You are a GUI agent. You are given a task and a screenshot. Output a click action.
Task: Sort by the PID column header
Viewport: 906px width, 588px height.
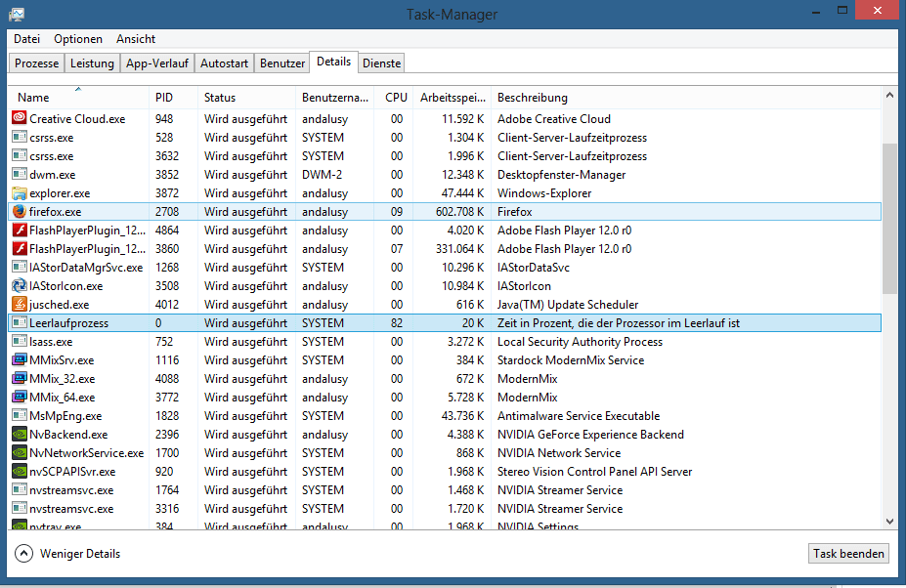[174, 97]
